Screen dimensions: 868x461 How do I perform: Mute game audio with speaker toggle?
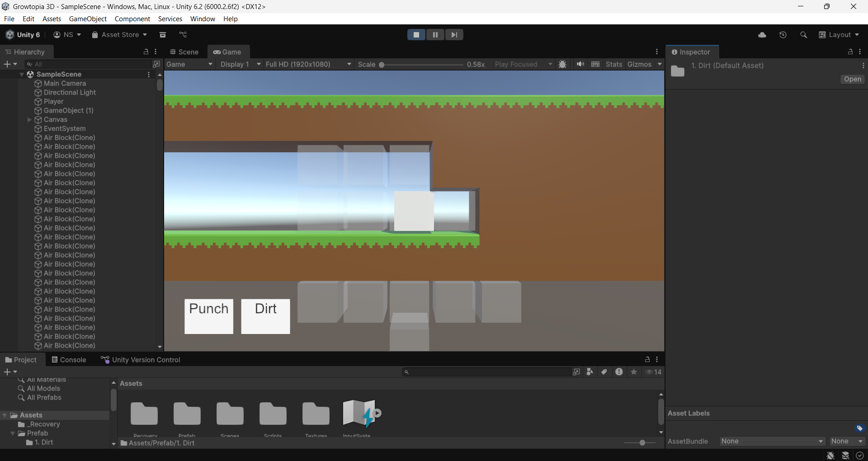tap(580, 64)
